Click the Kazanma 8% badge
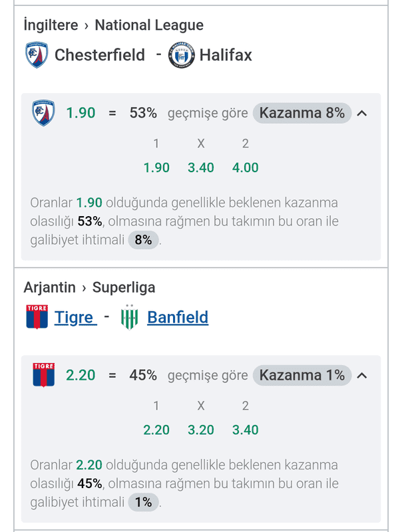402x532 pixels. (302, 113)
